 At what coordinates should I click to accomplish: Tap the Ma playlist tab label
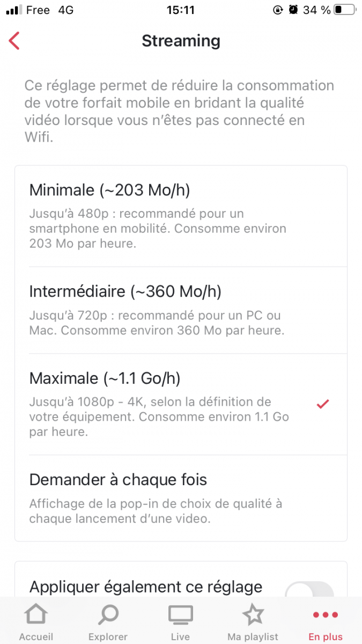[253, 637]
